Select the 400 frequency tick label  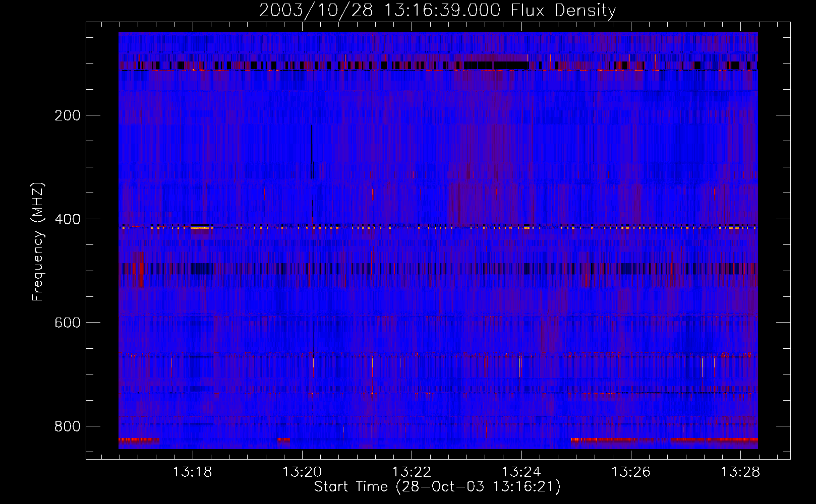[x=68, y=219]
